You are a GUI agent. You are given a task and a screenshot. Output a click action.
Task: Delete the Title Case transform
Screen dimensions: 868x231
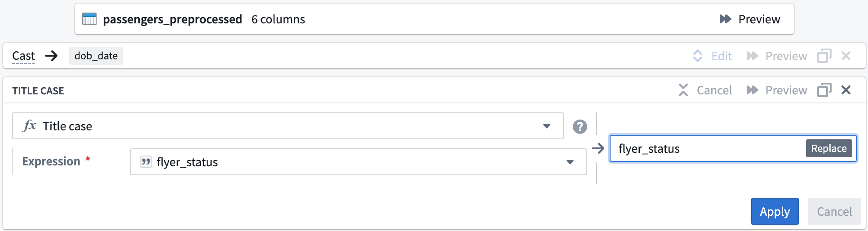pos(846,90)
